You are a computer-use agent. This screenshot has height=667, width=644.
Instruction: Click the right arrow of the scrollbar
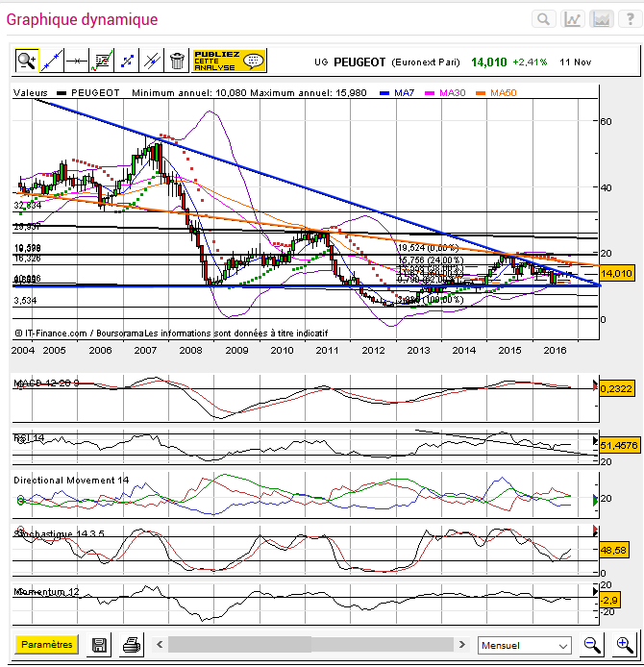point(462,645)
